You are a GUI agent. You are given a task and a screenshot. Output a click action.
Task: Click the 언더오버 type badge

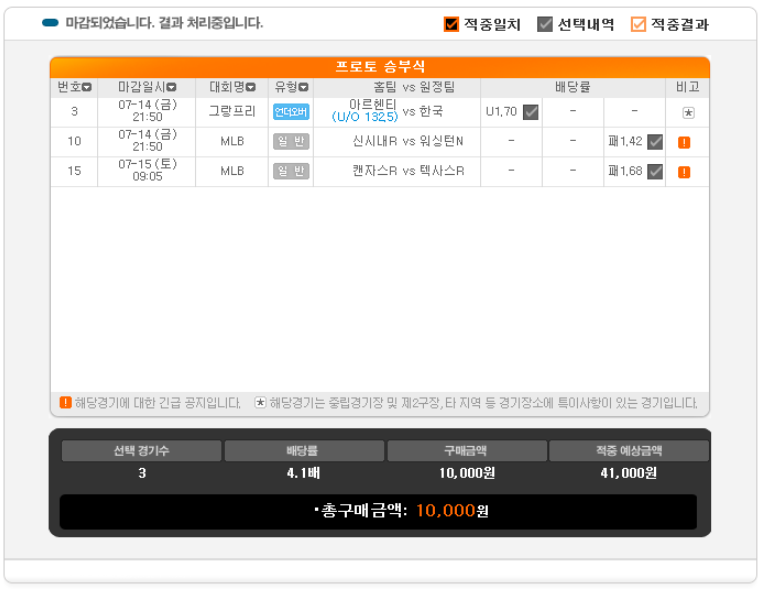tap(291, 112)
